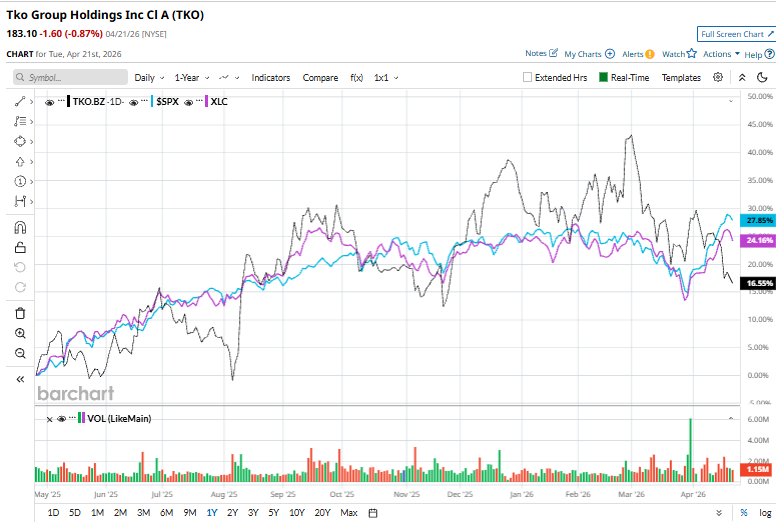Switch to dark mode with moon icon

click(x=762, y=77)
